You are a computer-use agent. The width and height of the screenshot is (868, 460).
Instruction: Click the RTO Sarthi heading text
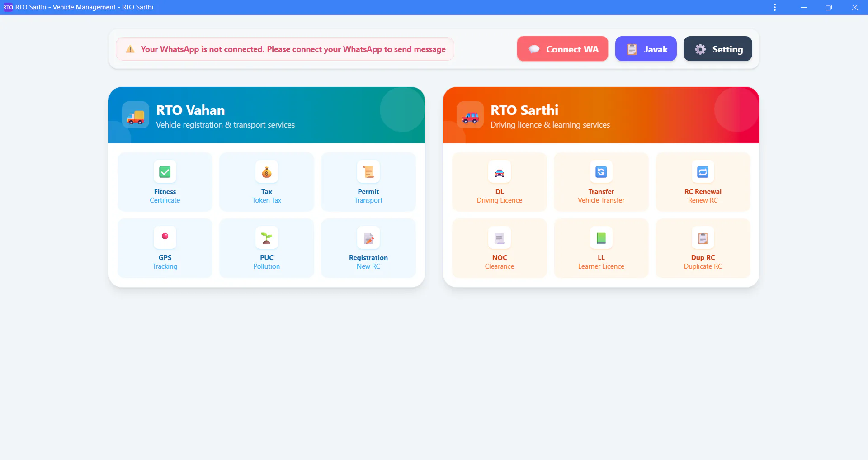(x=524, y=110)
